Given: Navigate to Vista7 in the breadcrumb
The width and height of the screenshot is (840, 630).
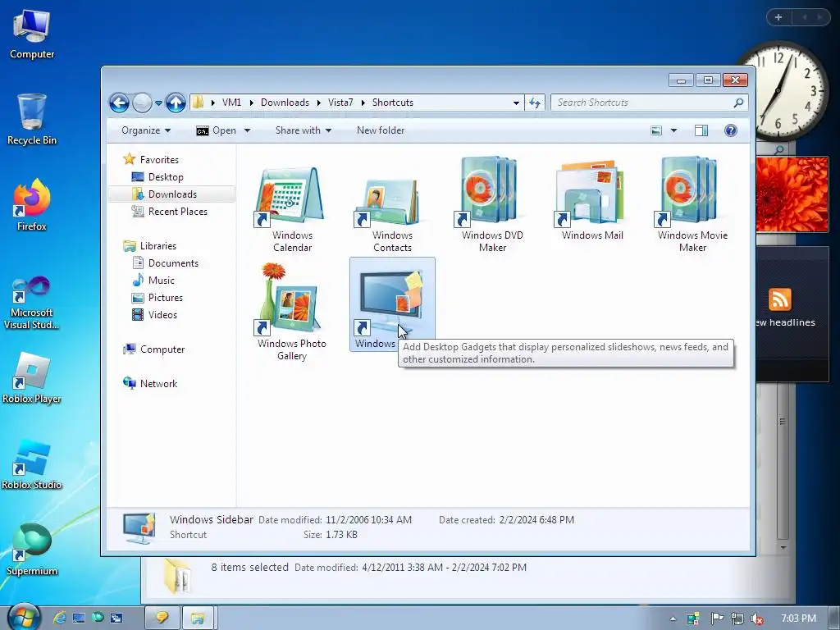Looking at the screenshot, I should pyautogui.click(x=340, y=103).
